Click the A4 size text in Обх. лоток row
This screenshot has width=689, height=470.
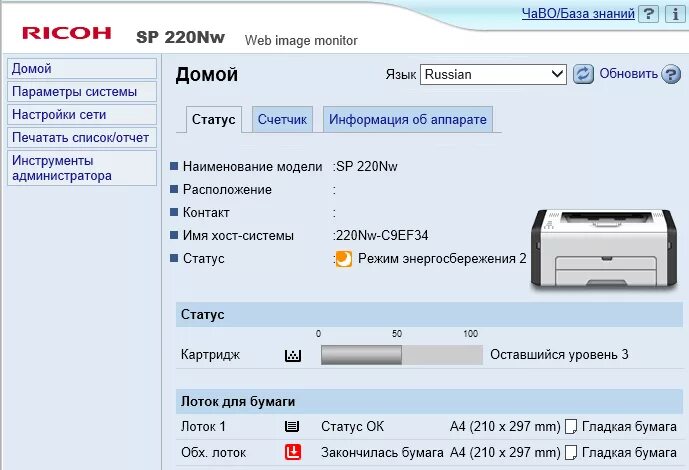point(505,452)
